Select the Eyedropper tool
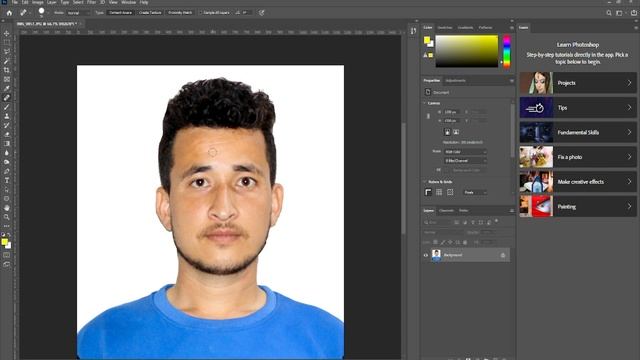 click(7, 88)
